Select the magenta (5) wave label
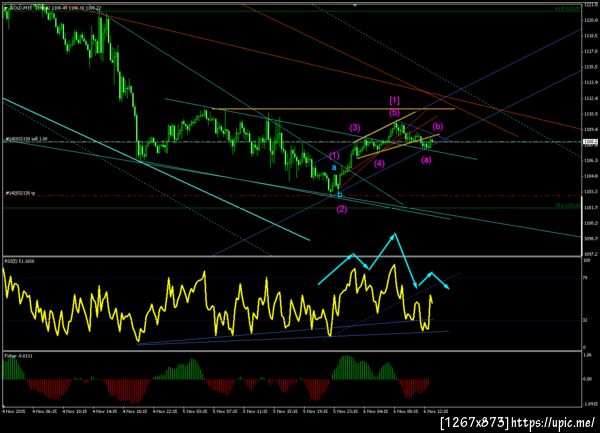The image size is (600, 433). (x=395, y=113)
